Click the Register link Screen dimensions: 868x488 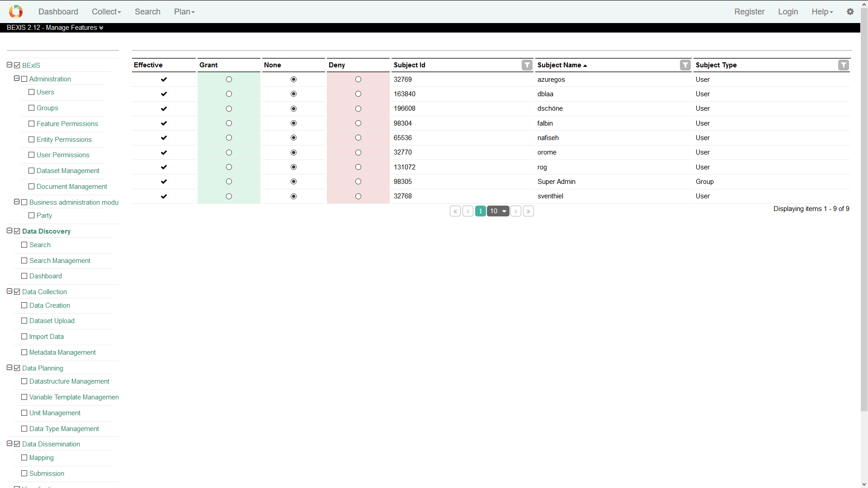[x=750, y=12]
